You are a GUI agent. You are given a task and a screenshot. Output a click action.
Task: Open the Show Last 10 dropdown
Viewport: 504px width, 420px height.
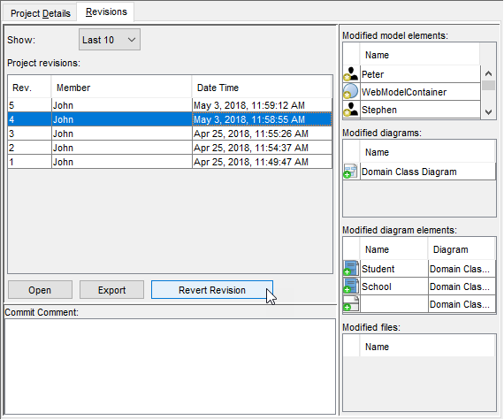[110, 40]
